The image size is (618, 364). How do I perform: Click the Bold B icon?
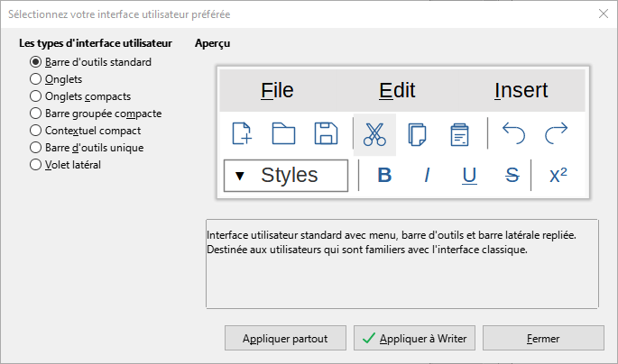[x=384, y=176]
